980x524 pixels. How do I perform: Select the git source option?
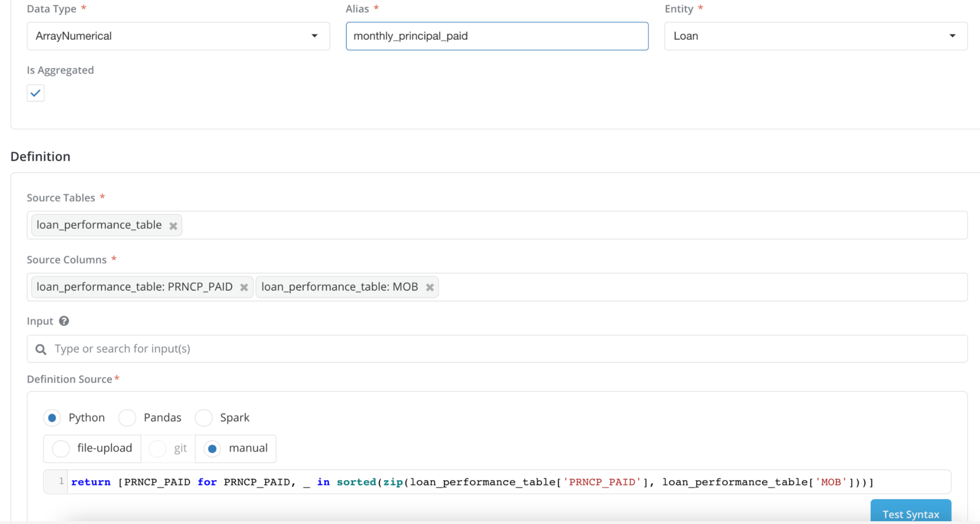(x=157, y=448)
